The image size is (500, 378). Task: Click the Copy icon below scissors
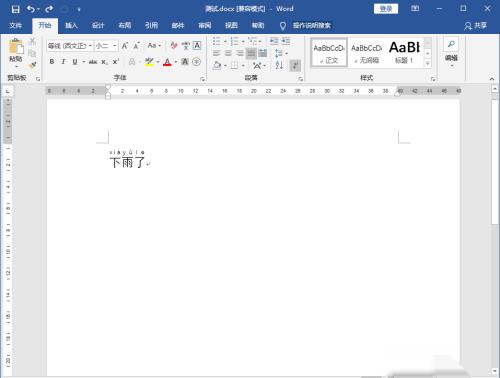point(32,53)
